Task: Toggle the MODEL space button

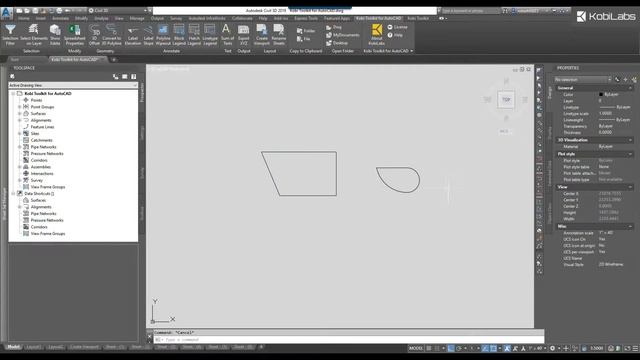Action: click(x=416, y=348)
